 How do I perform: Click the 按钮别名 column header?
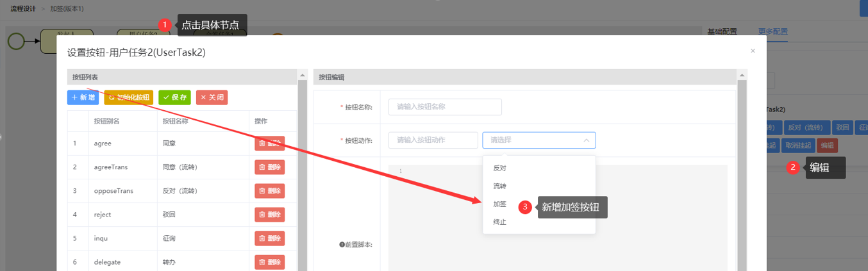coord(123,121)
